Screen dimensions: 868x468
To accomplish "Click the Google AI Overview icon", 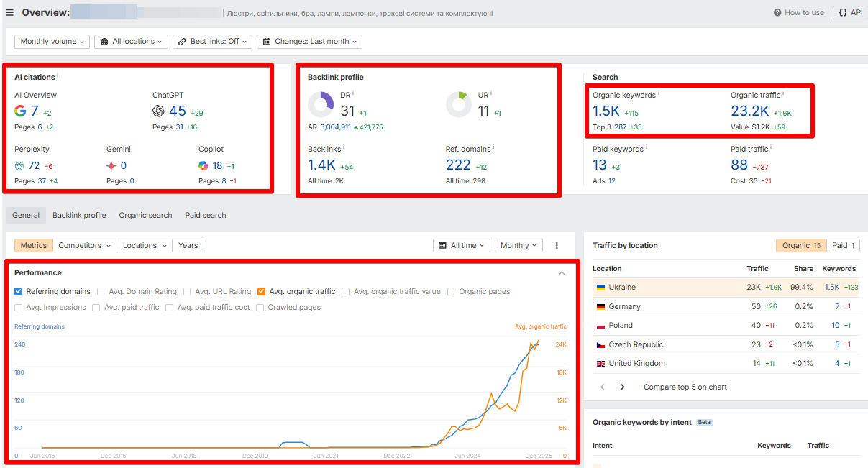I will [x=21, y=111].
